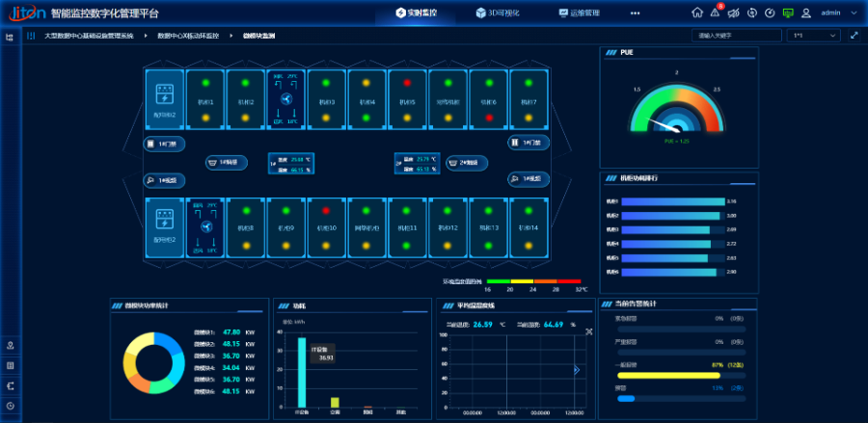Click the green monitor screen icon
The height and width of the screenshot is (423, 868).
tap(788, 13)
